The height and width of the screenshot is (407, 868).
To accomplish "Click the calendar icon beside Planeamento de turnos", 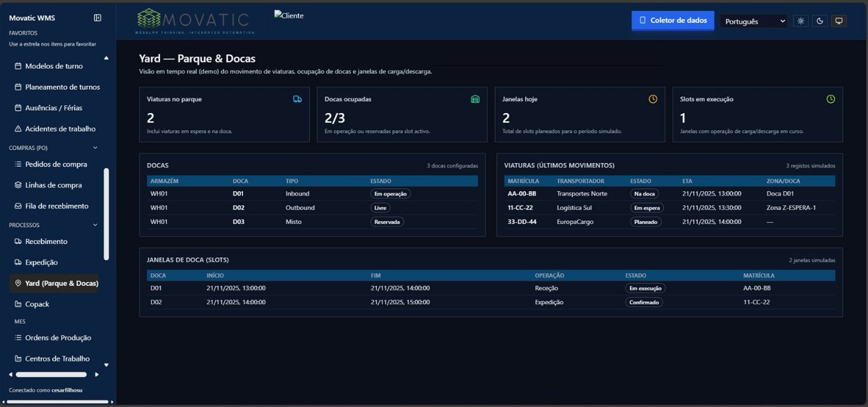I will (18, 87).
